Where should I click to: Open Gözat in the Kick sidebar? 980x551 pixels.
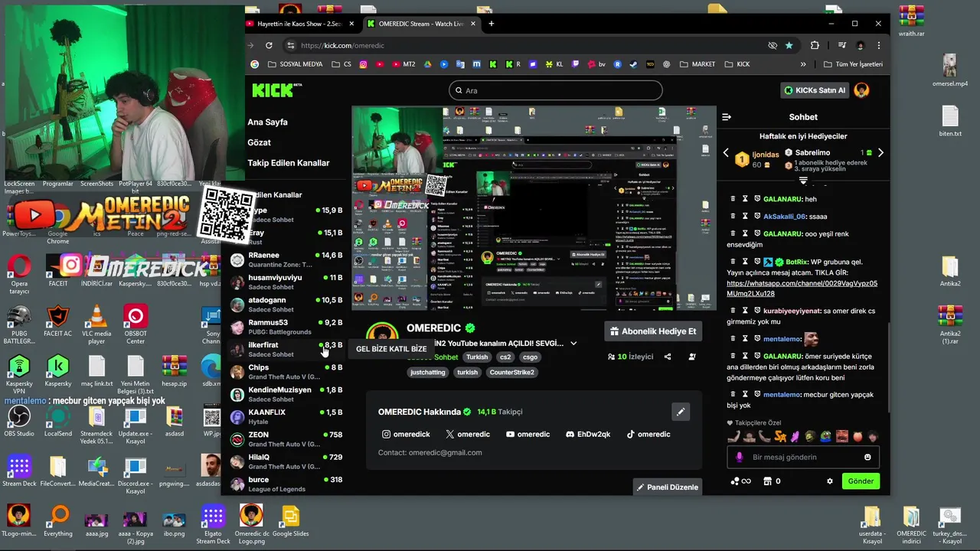point(259,142)
